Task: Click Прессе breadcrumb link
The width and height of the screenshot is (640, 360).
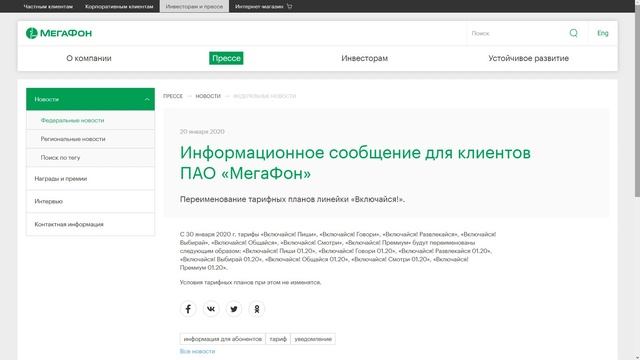Action: point(173,96)
